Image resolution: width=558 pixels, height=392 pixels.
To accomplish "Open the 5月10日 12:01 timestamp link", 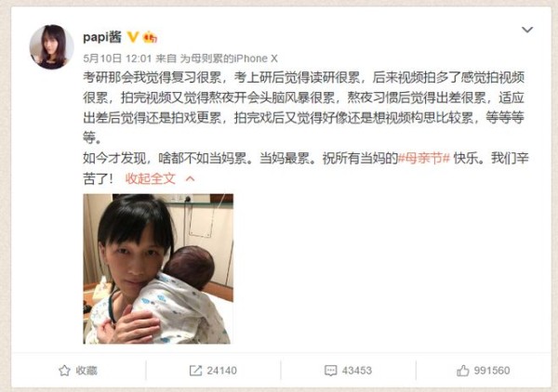I will (117, 59).
